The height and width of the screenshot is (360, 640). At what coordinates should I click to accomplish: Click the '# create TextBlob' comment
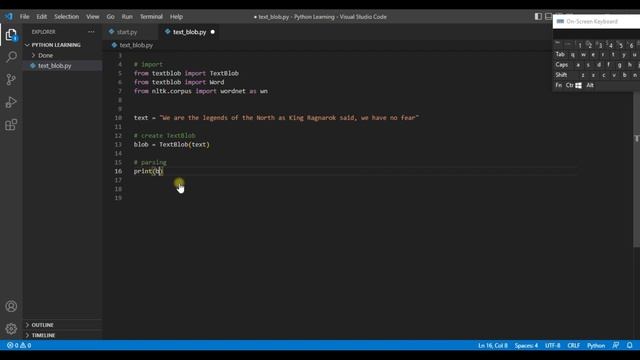pos(164,136)
